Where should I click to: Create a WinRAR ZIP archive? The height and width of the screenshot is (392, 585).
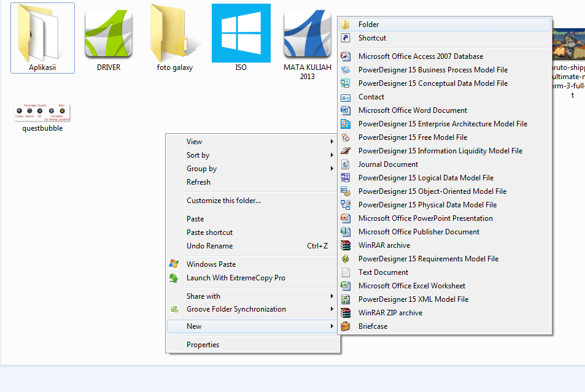click(x=444, y=313)
